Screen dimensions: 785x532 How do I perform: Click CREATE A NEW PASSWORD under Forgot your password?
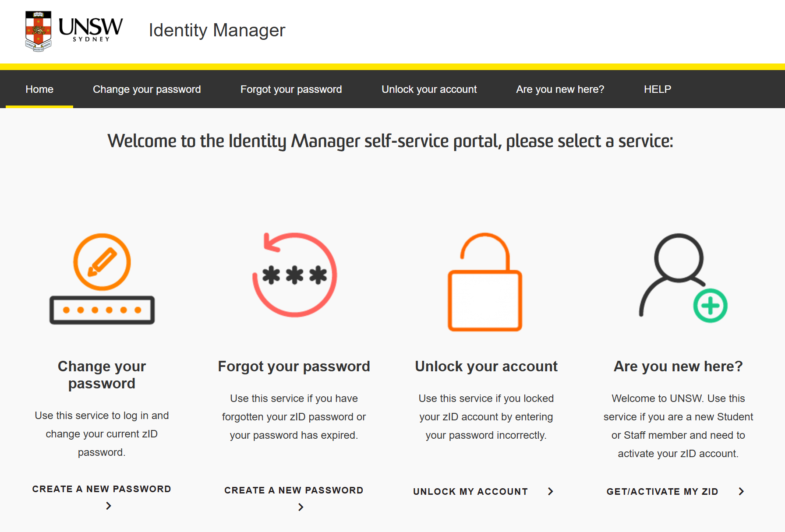click(293, 490)
